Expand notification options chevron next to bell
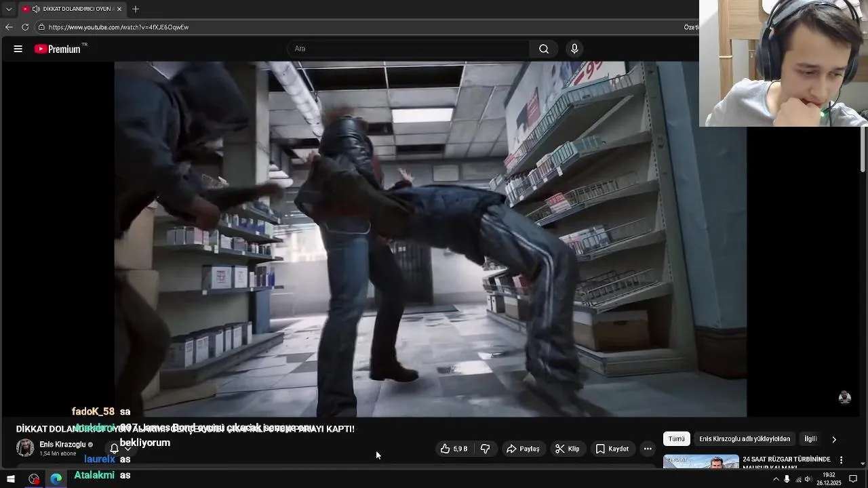868x488 pixels. point(127,449)
